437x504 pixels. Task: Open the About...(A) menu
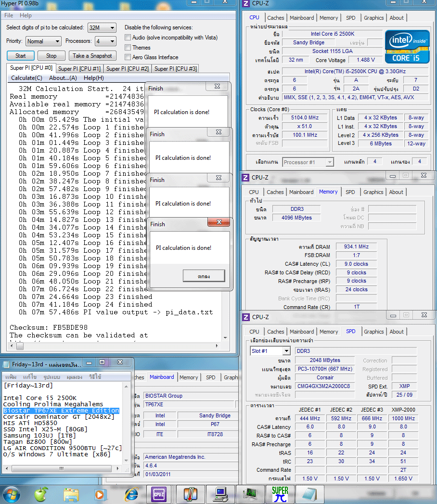(63, 78)
